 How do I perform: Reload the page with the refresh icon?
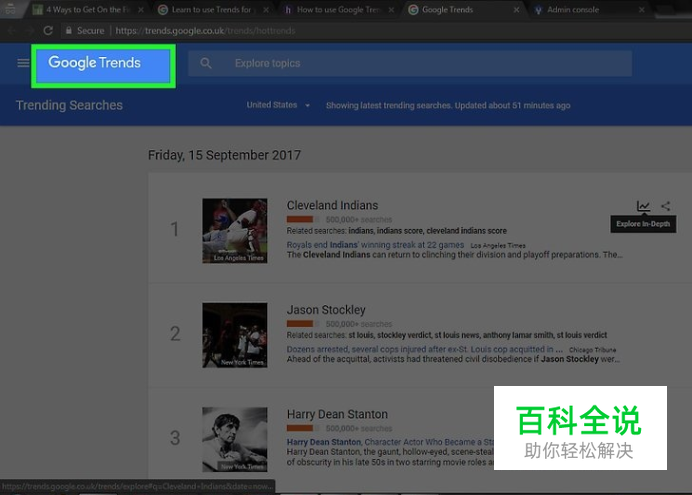click(x=48, y=30)
